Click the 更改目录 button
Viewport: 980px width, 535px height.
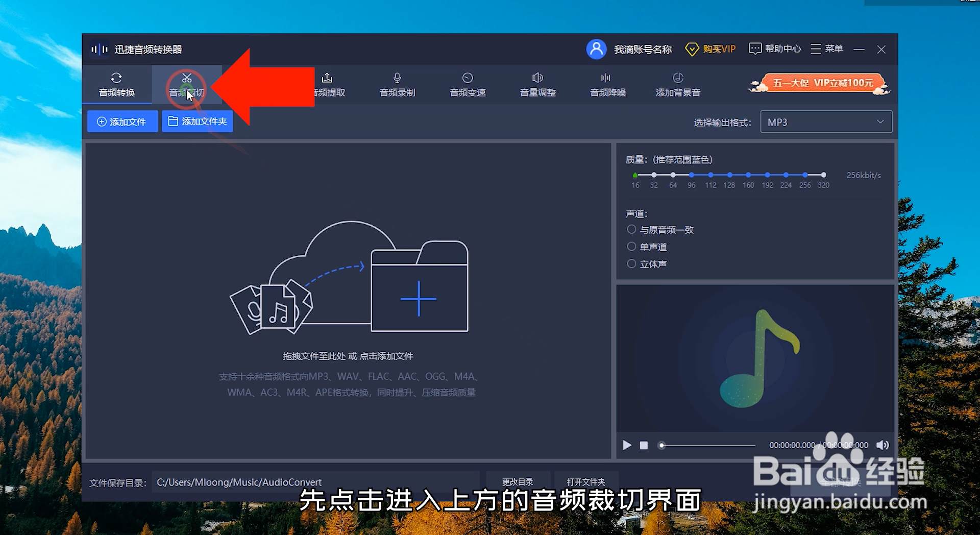coord(518,482)
